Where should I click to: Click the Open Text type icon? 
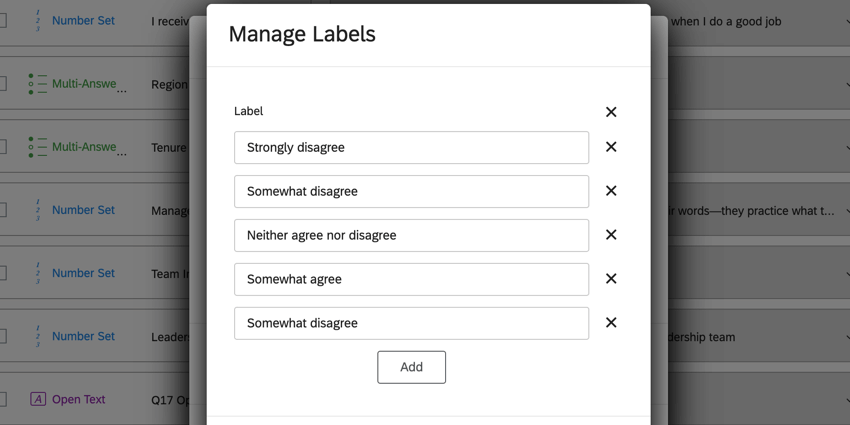38,399
